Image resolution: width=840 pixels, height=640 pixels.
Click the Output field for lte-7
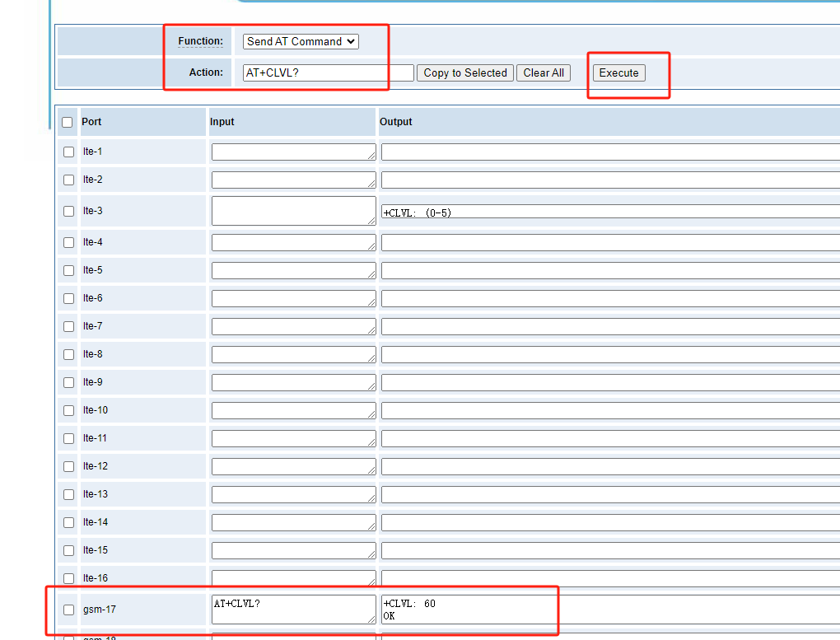611,326
